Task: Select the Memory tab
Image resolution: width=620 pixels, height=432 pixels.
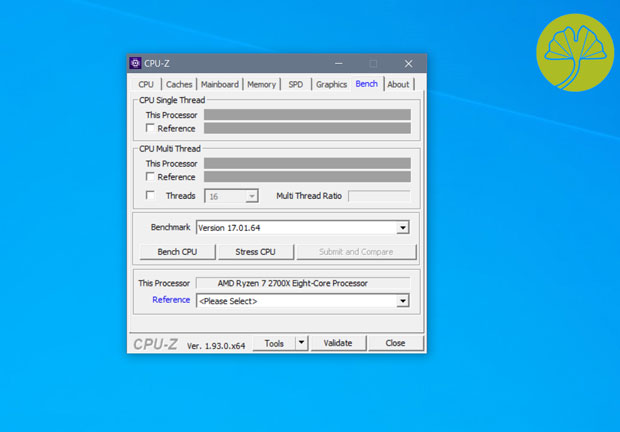Action: point(261,85)
